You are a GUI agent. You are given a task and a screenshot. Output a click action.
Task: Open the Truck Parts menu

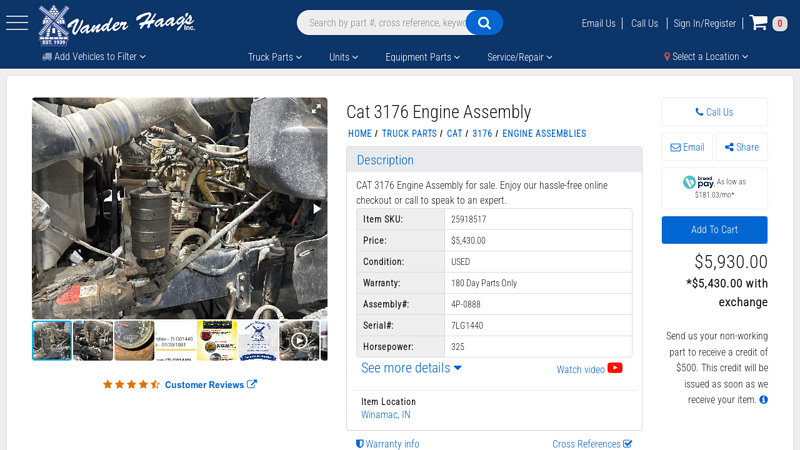click(x=274, y=57)
